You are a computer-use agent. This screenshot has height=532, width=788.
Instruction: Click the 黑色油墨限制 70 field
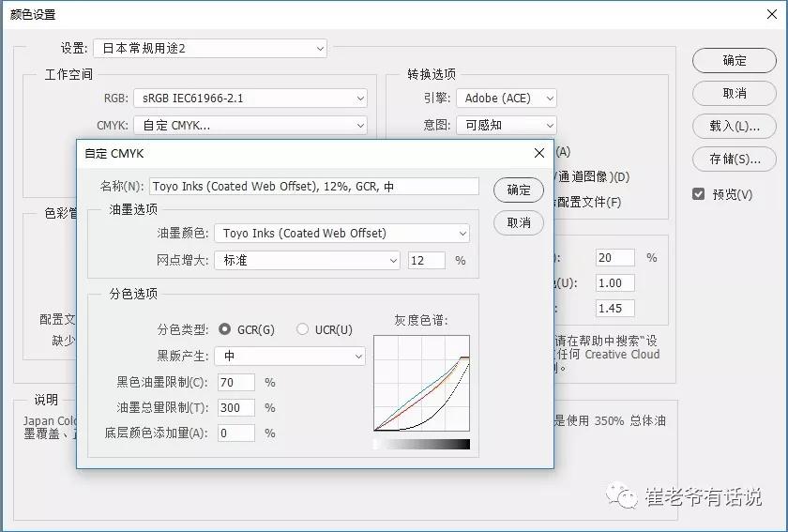click(236, 383)
